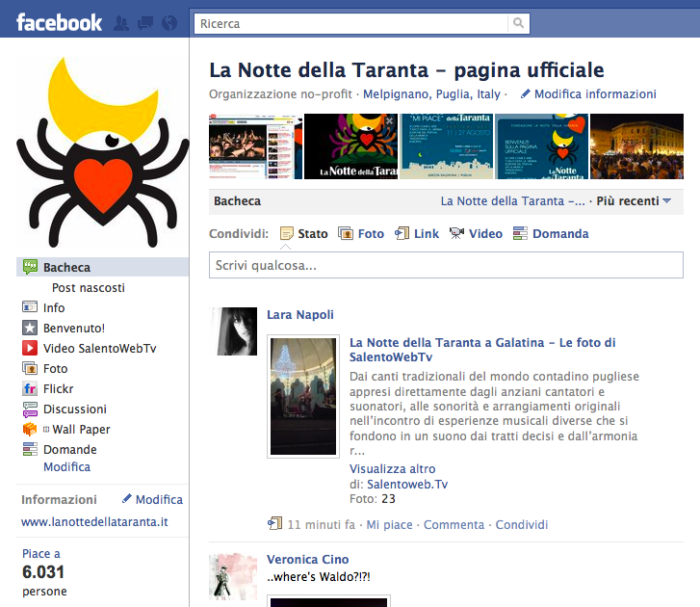This screenshot has width=700, height=607.
Task: Click Condividi on Lara Napoli's post
Action: [x=522, y=525]
